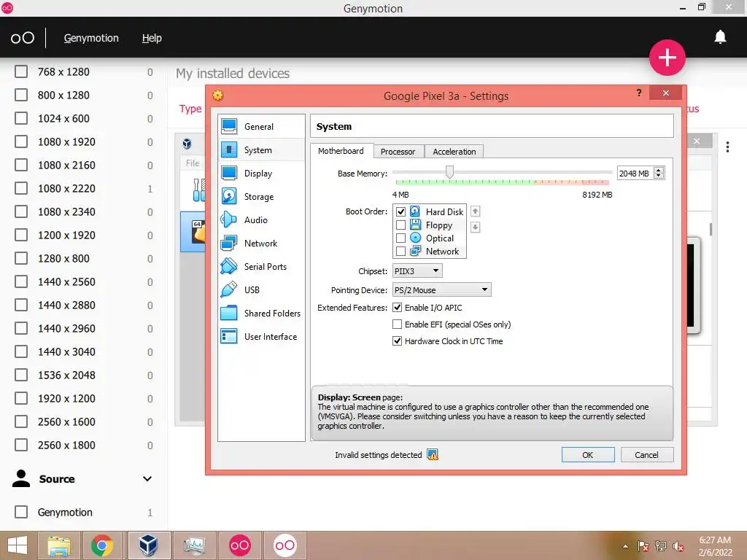The height and width of the screenshot is (560, 747).
Task: Decrease Base Memory with spinner down arrow
Action: [x=659, y=176]
